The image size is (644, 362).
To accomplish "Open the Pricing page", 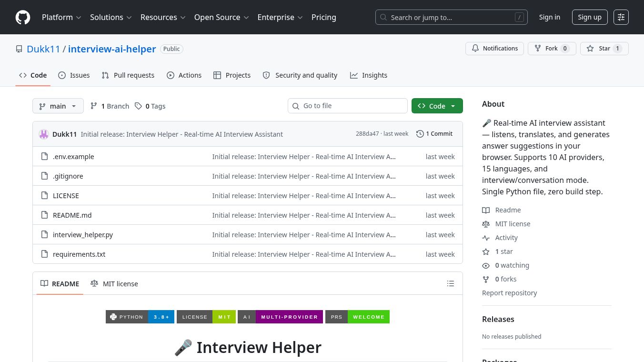I will coord(324,17).
